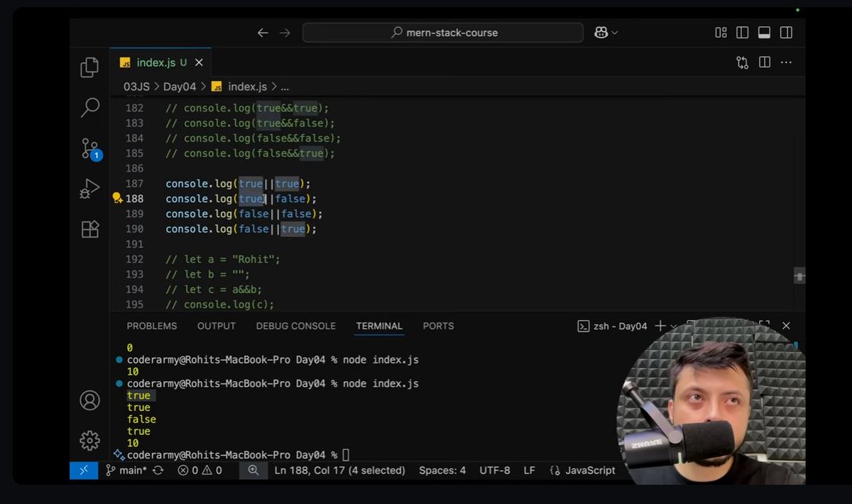
Task: Click line number 190 in gutter
Action: coord(134,229)
